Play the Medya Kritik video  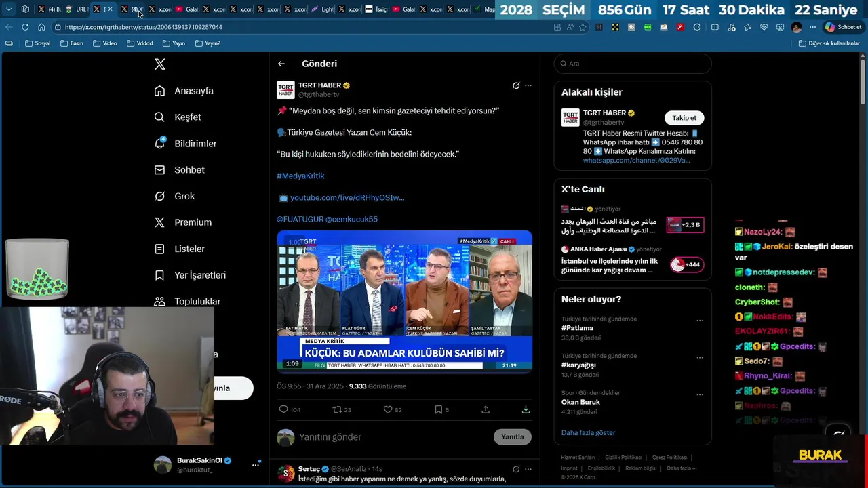[404, 302]
